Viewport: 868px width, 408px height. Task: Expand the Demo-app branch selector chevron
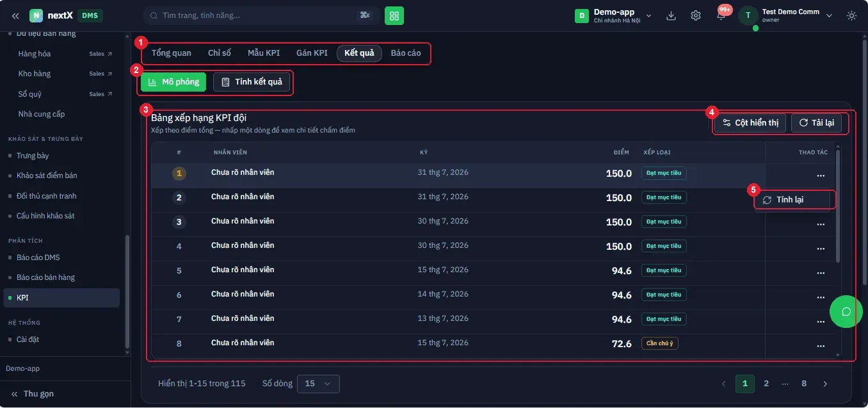click(x=649, y=15)
